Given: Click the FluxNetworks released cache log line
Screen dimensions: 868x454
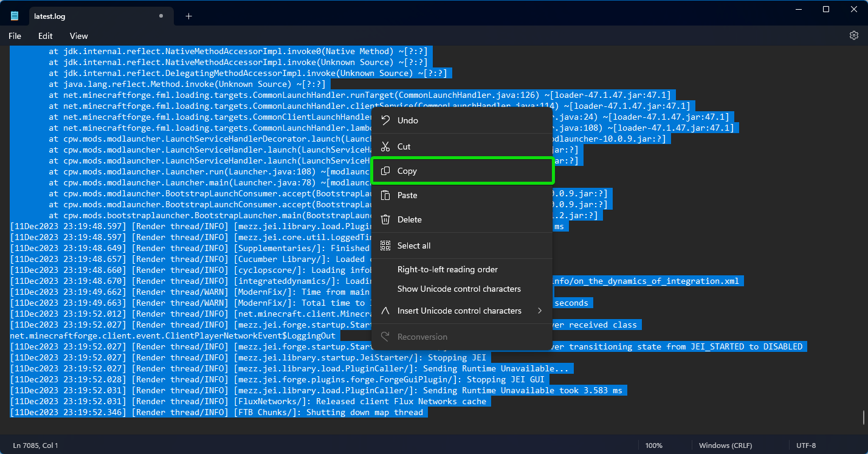Looking at the screenshot, I should point(250,401).
